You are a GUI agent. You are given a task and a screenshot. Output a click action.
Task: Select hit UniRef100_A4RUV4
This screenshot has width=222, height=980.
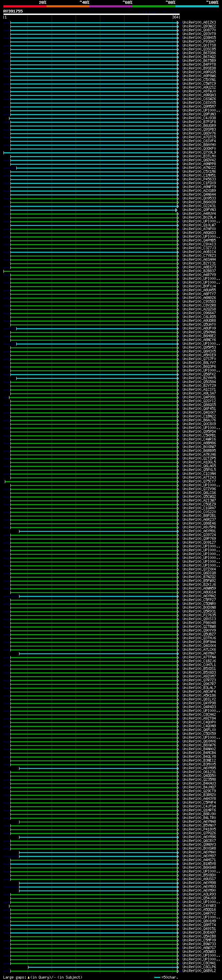click(x=199, y=214)
